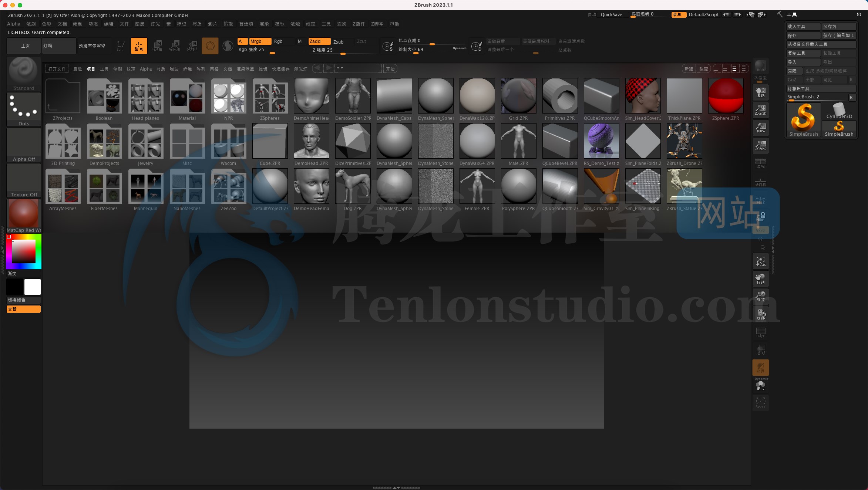
Task: Open the Alpha Off selector
Action: tap(23, 145)
